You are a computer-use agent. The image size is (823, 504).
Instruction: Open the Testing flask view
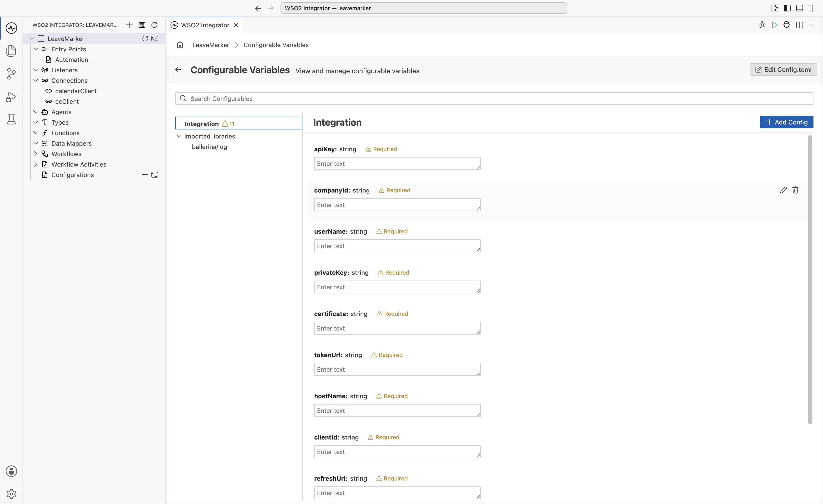[x=11, y=119]
